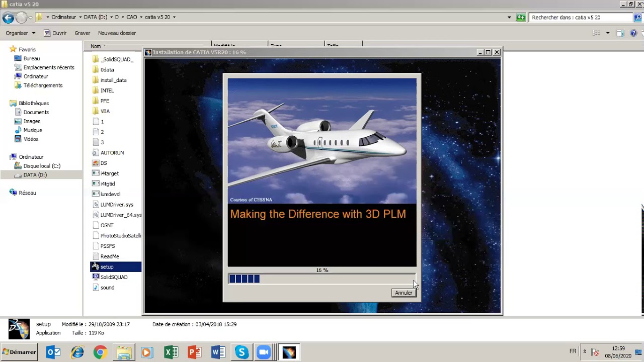Launch PowerPoint from the taskbar
The width and height of the screenshot is (644, 362).
tap(194, 352)
